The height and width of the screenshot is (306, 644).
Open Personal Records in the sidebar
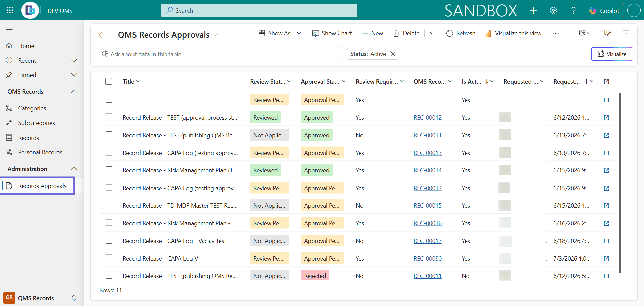[x=40, y=152]
